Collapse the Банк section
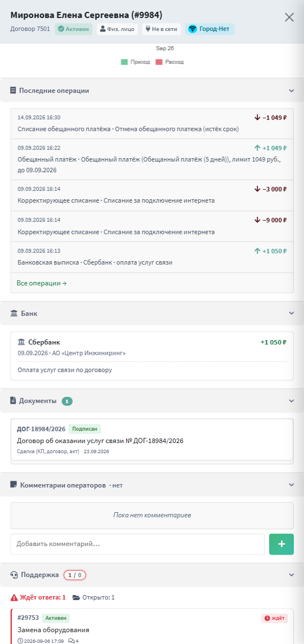The image size is (304, 644). [x=291, y=313]
